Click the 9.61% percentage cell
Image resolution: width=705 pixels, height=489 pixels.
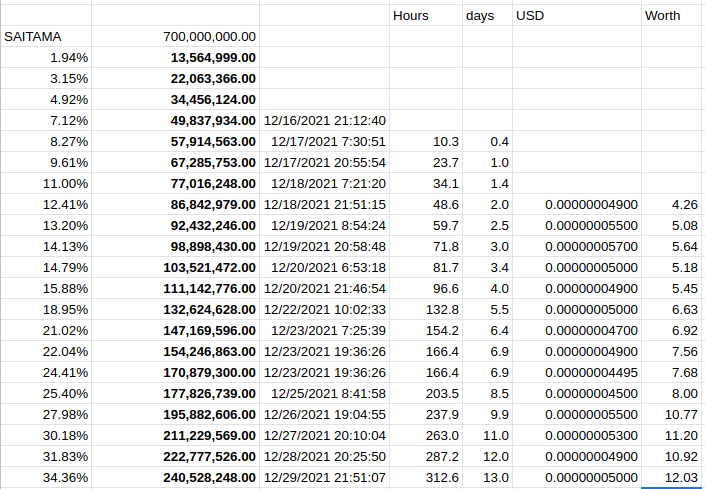(46, 162)
